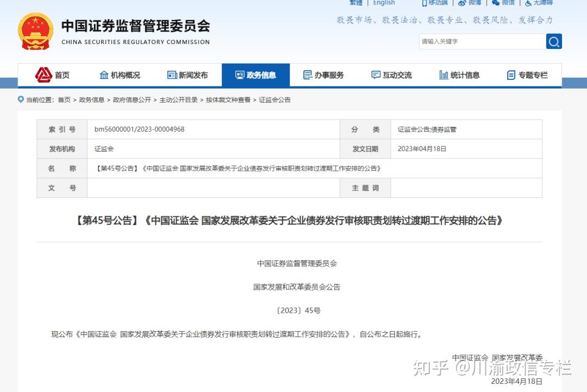Screen dimensions: 587x392
Task: Focus the keyword search input field
Action: pos(483,41)
